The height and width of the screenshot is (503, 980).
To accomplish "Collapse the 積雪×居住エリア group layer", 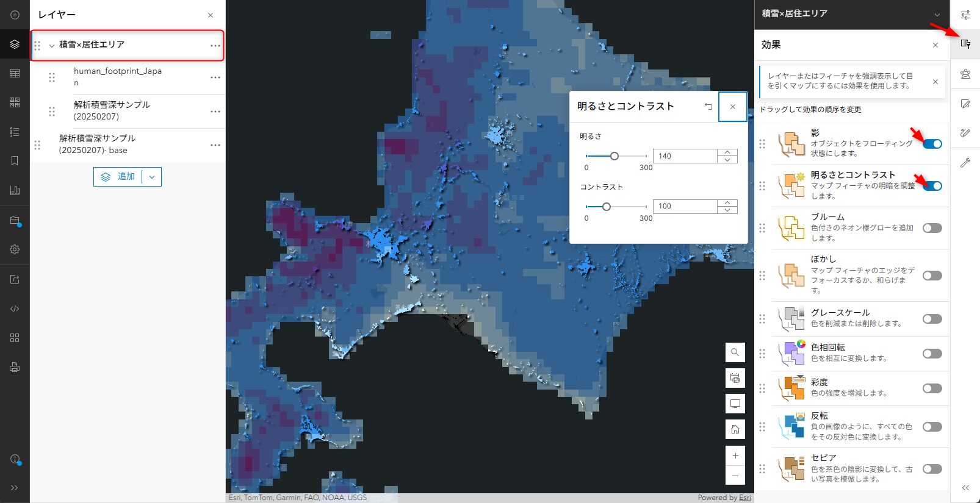I will coord(52,46).
